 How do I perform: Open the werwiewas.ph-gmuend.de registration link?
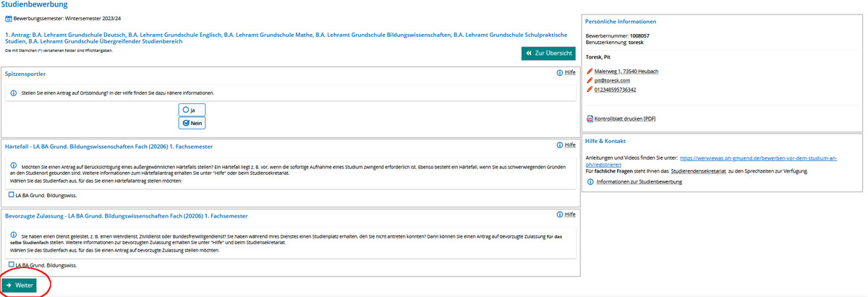pyautogui.click(x=758, y=158)
